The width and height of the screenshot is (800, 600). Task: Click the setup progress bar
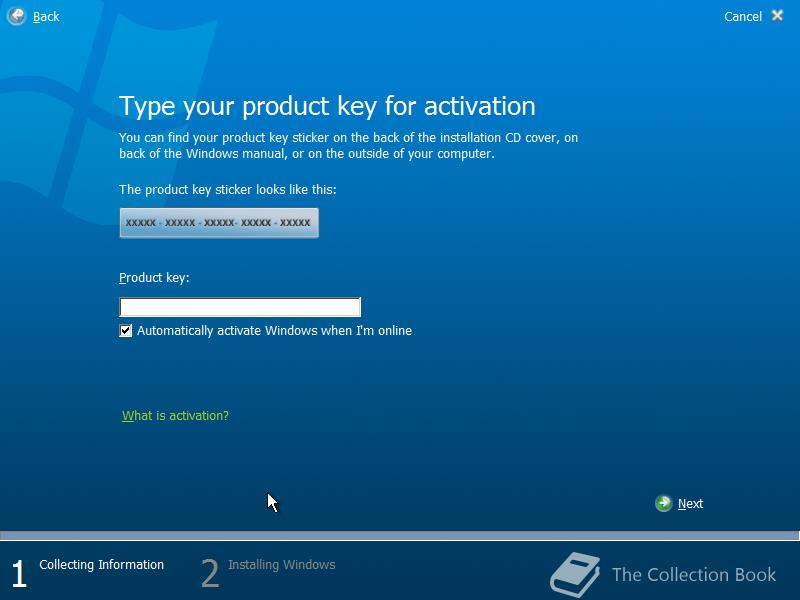click(x=399, y=536)
